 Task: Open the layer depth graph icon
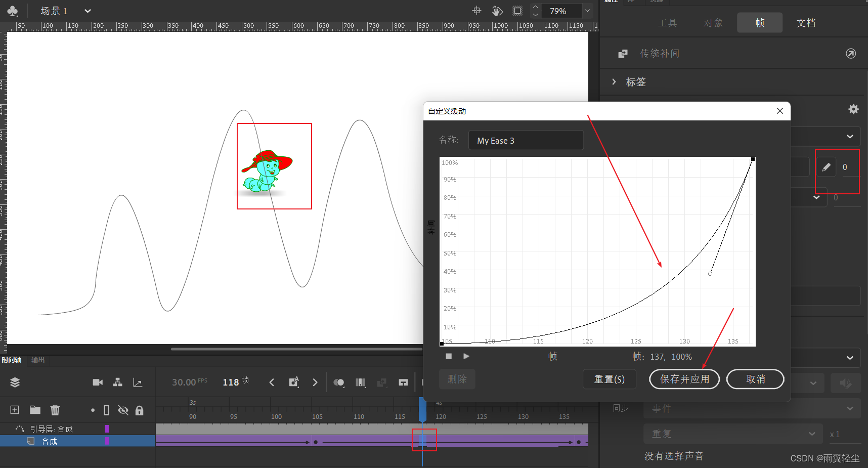point(138,382)
